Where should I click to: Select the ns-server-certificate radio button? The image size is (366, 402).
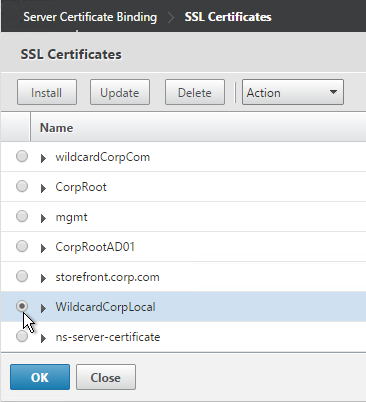[x=22, y=336]
